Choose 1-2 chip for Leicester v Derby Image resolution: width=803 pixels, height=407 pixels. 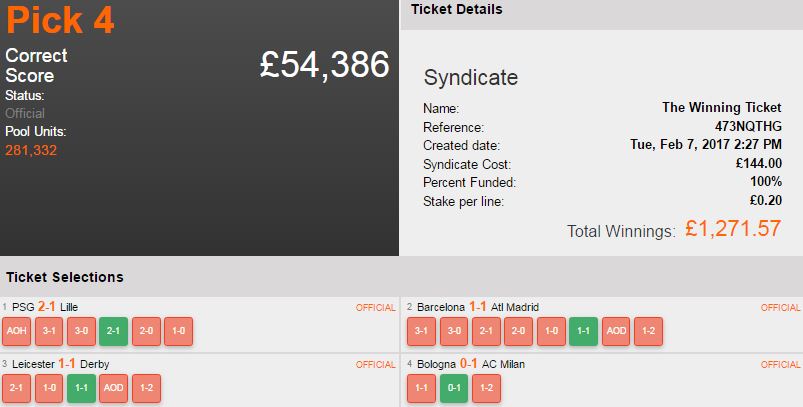tap(145, 388)
